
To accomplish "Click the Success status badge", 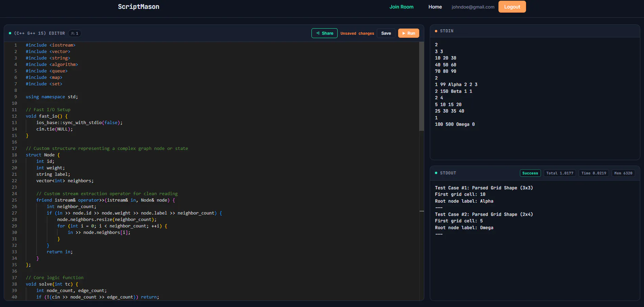I will pyautogui.click(x=530, y=173).
